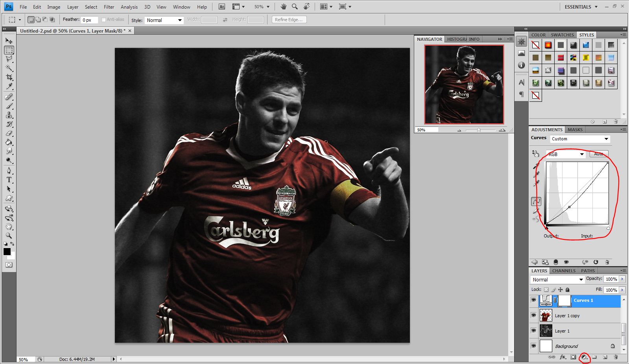Switch to the Masks tab
Screen dimensions: 629x364
coord(575,129)
